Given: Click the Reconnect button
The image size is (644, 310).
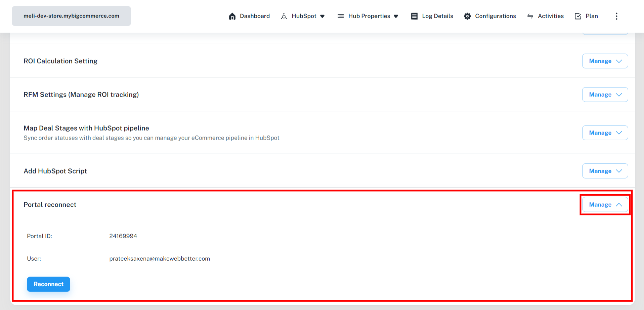Looking at the screenshot, I should coord(48,284).
